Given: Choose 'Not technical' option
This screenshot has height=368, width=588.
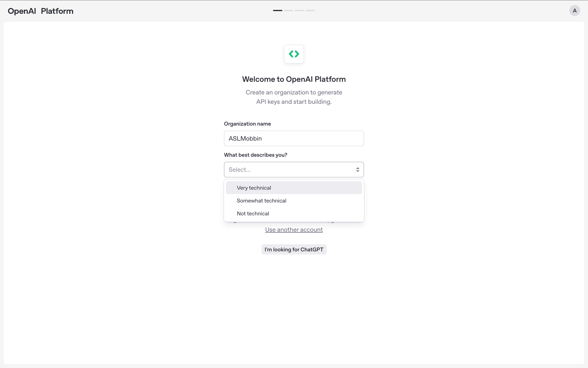Looking at the screenshot, I should 294,213.
